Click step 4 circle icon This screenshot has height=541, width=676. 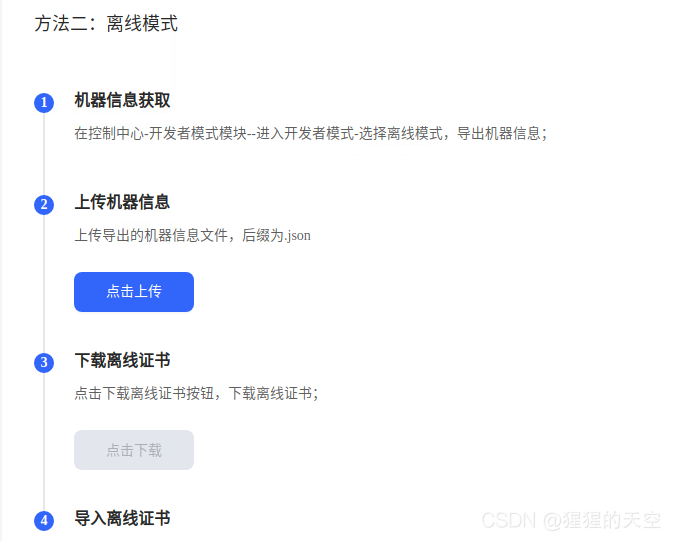pos(44,520)
